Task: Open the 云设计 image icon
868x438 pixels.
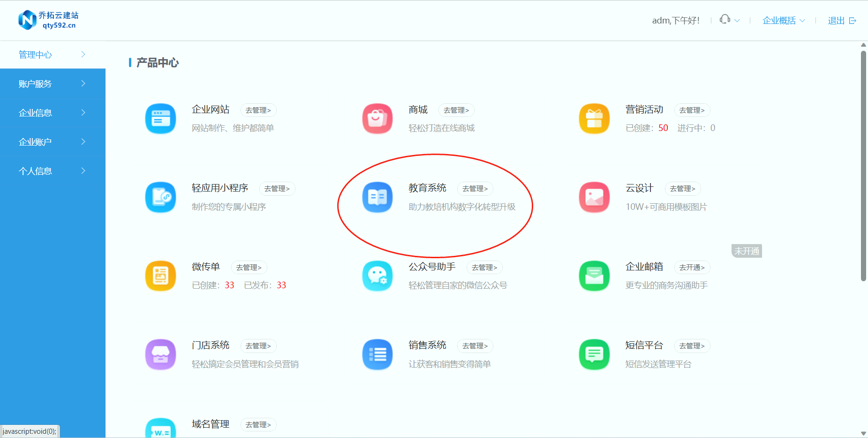Action: (594, 197)
